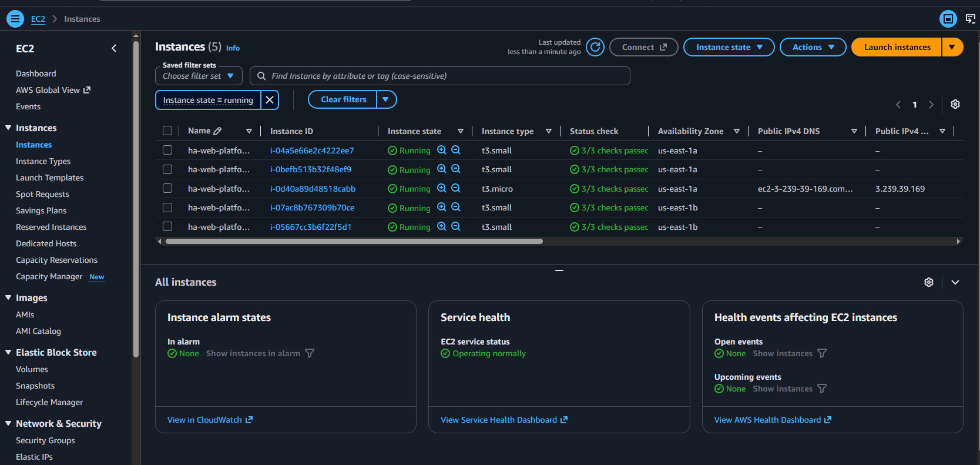Focus the Find Instance search field
Screen dimensions: 980x465
coord(440,76)
